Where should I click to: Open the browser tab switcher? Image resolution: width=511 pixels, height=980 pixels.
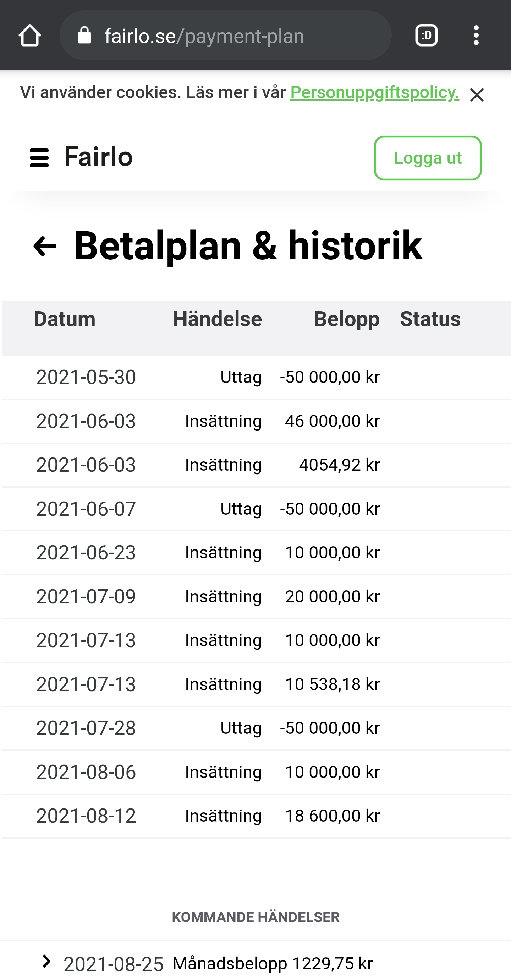tap(426, 36)
